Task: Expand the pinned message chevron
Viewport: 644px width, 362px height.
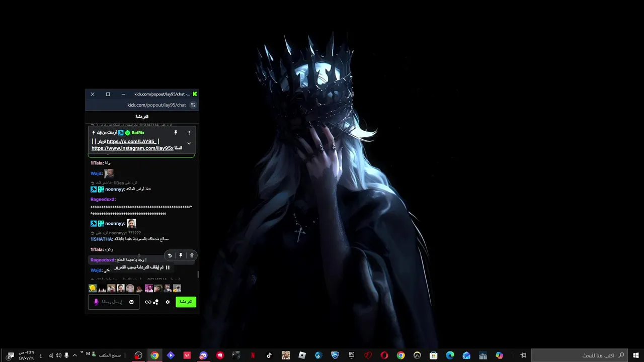Action: click(x=189, y=143)
